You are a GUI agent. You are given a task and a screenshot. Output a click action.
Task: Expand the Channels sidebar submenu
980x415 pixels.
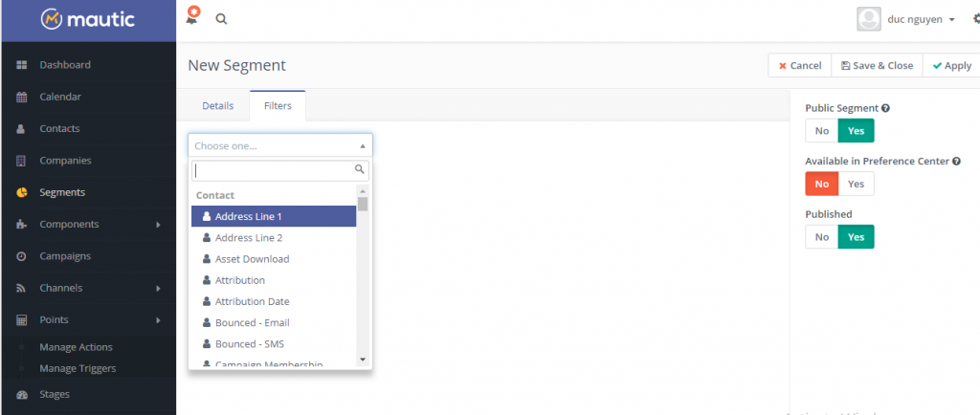point(158,288)
